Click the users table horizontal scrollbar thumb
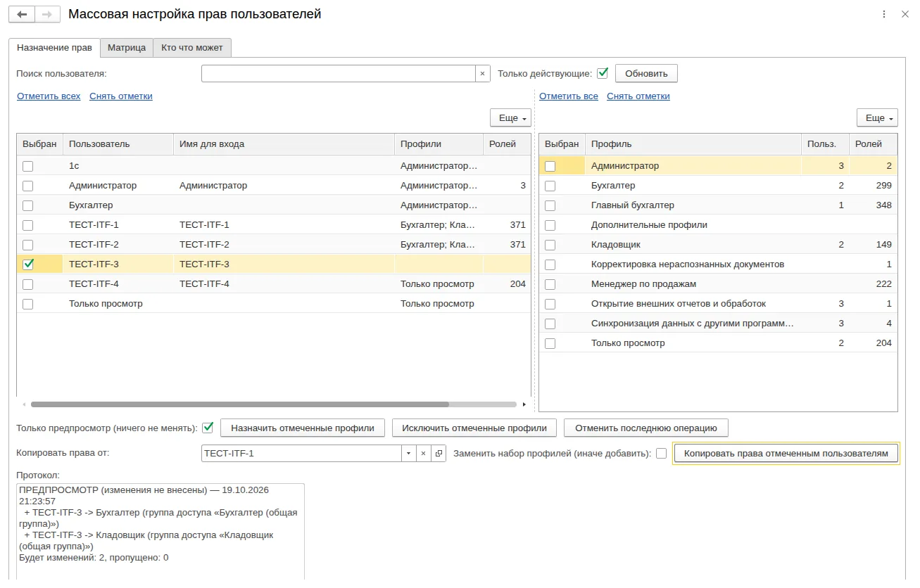The height and width of the screenshot is (588, 920). click(240, 404)
